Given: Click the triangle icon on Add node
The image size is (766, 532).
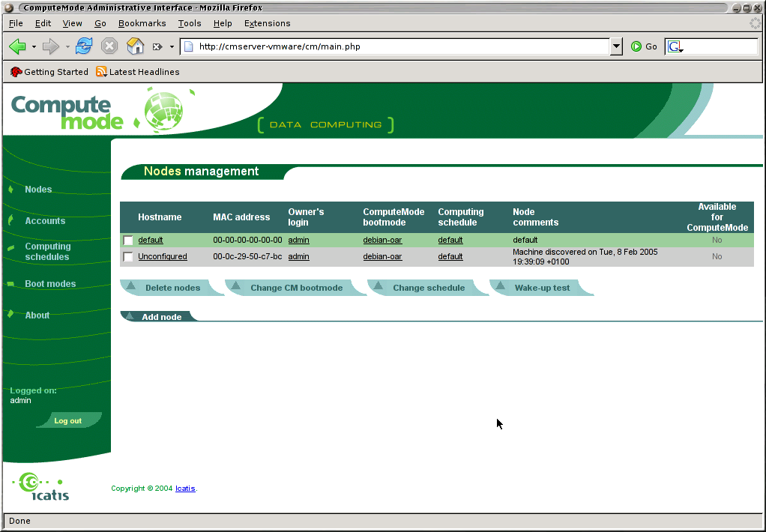Looking at the screenshot, I should [x=130, y=316].
